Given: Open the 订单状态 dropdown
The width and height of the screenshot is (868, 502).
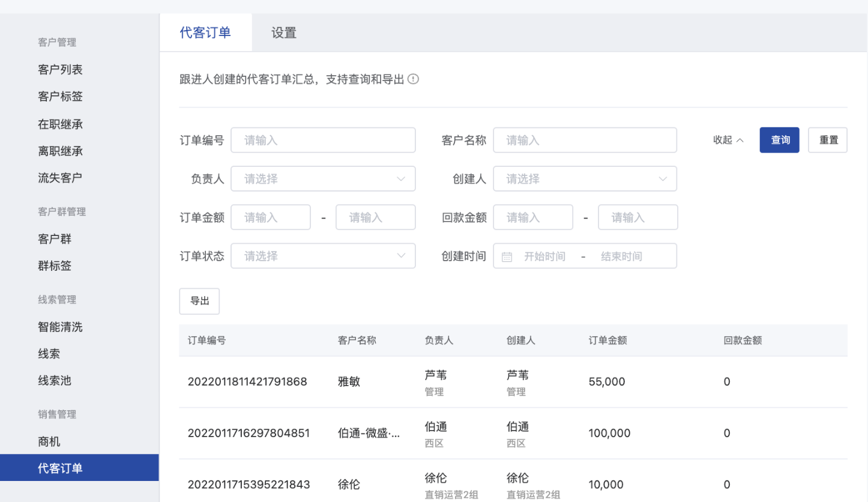Looking at the screenshot, I should (x=323, y=256).
